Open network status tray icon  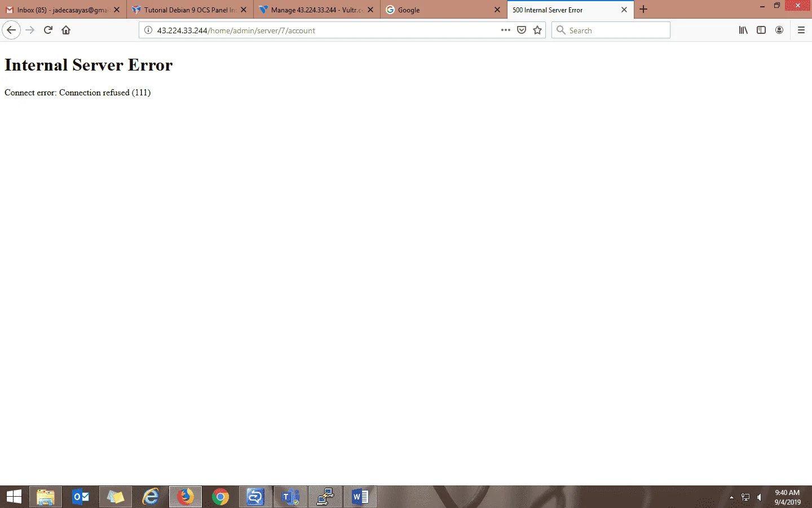(x=745, y=497)
